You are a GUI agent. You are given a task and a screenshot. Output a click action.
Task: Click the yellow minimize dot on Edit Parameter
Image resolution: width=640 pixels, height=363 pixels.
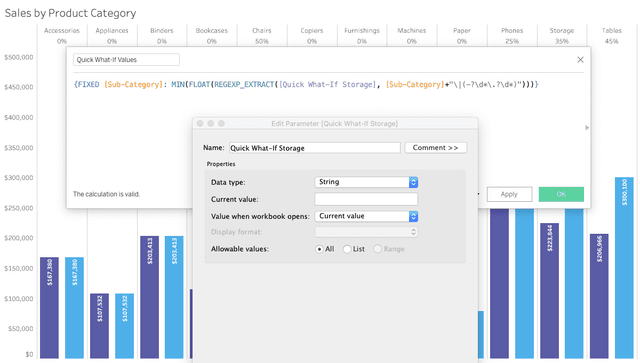pyautogui.click(x=211, y=123)
